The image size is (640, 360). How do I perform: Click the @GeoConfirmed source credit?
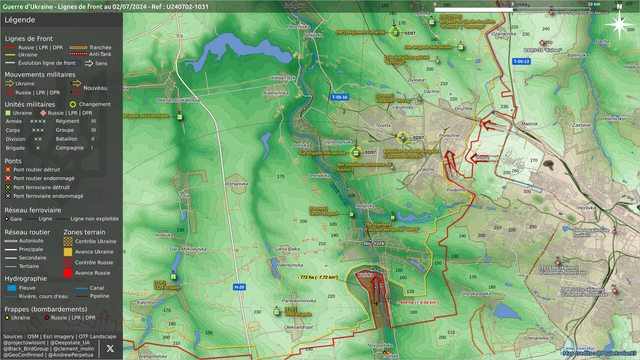click(x=24, y=355)
